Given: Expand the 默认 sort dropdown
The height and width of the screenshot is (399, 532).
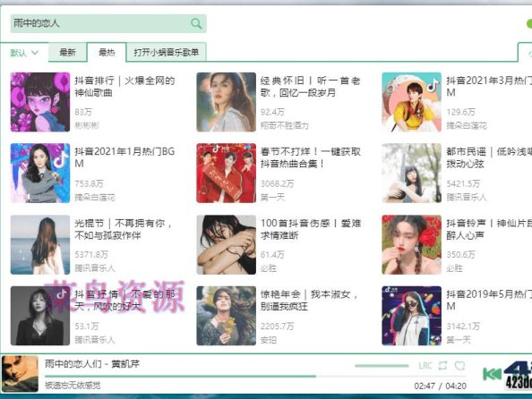Looking at the screenshot, I should pyautogui.click(x=24, y=53).
